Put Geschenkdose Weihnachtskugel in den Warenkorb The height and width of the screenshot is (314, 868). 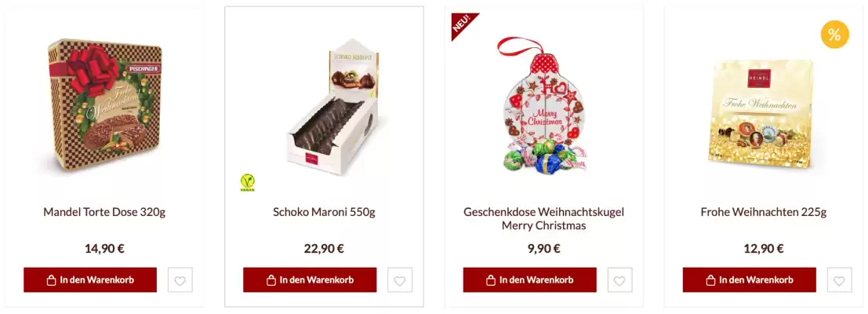(x=530, y=280)
